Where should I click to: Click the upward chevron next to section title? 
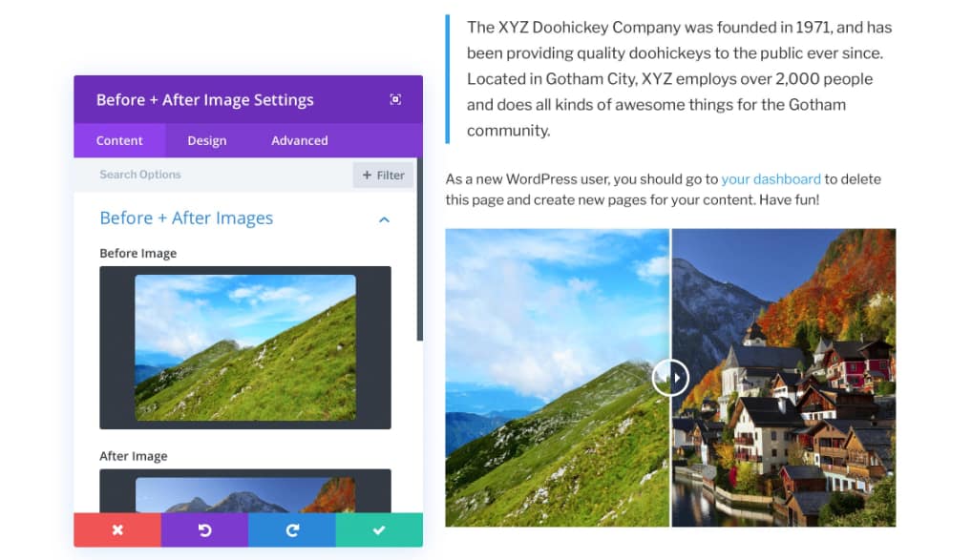(x=384, y=218)
